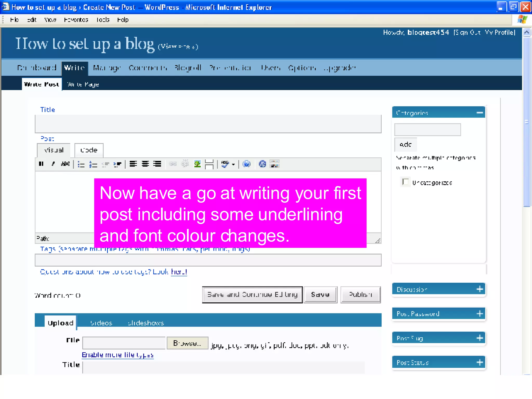Expand the Discussion panel
This screenshot has width=532, height=399.
point(480,289)
